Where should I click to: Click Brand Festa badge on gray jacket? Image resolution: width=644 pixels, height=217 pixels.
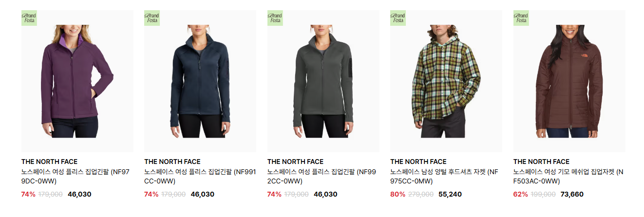pyautogui.click(x=275, y=18)
